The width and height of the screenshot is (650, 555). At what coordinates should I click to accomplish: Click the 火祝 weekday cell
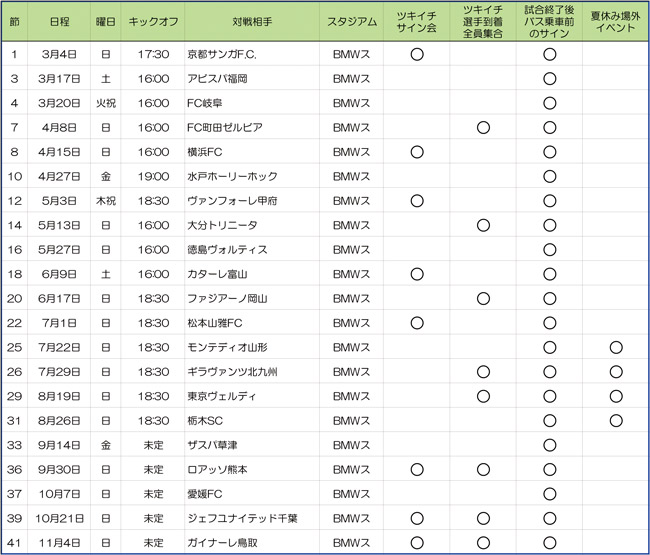(106, 103)
